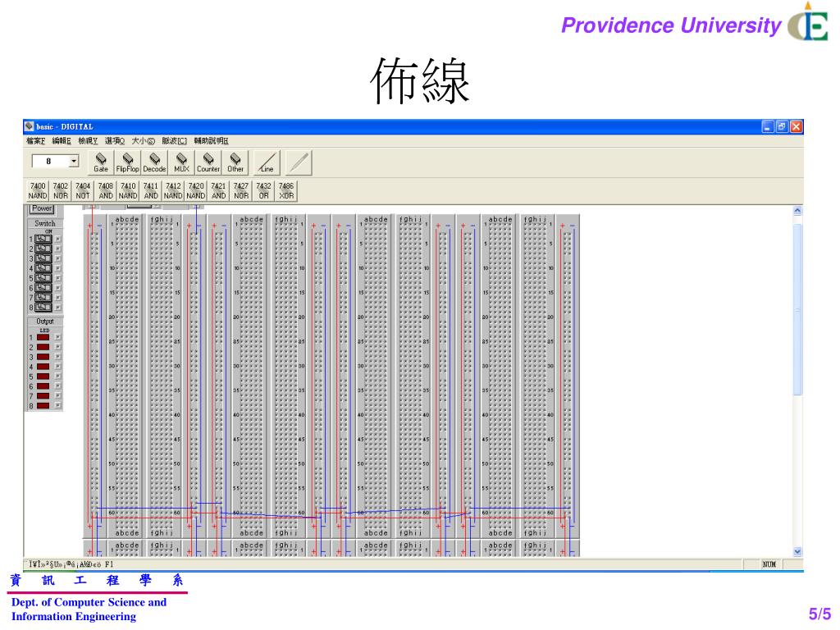Pick the 7421 AND chip
Screen dimensions: 840x630
click(218, 190)
